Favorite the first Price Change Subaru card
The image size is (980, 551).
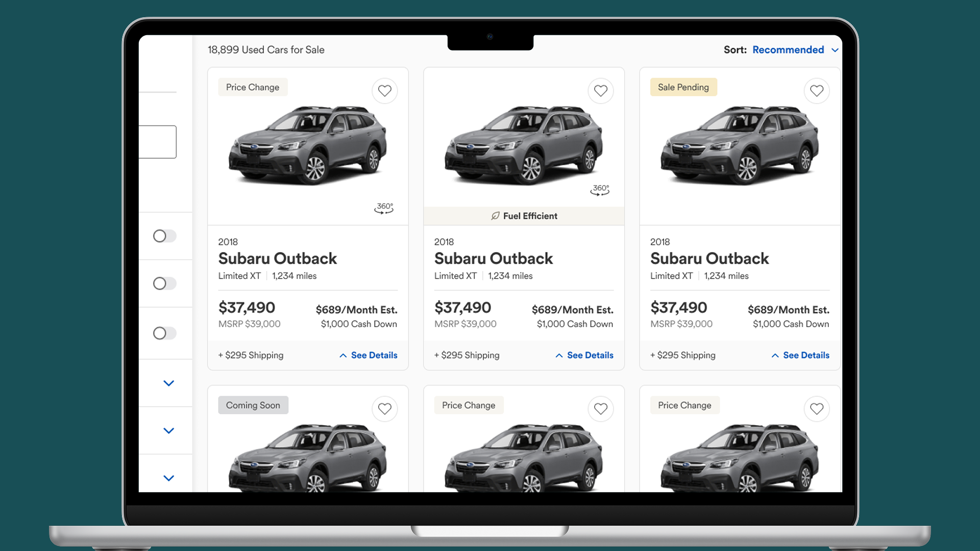tap(384, 91)
